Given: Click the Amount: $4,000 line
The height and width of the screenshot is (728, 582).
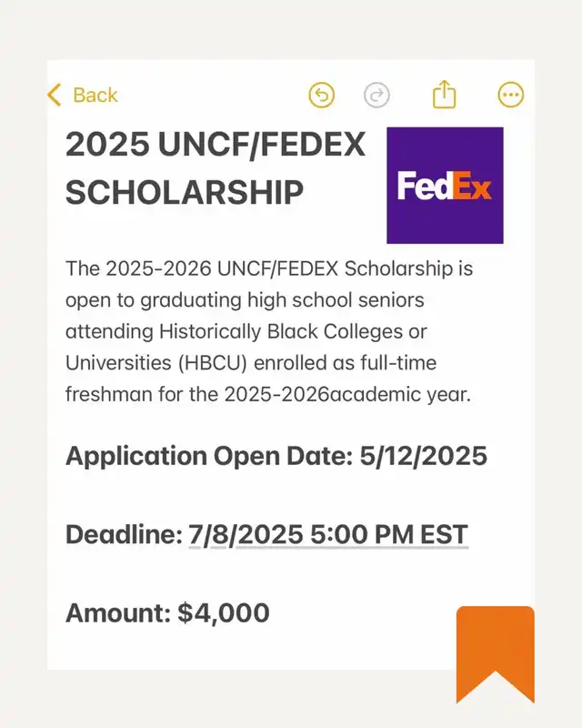Looking at the screenshot, I should [x=167, y=612].
